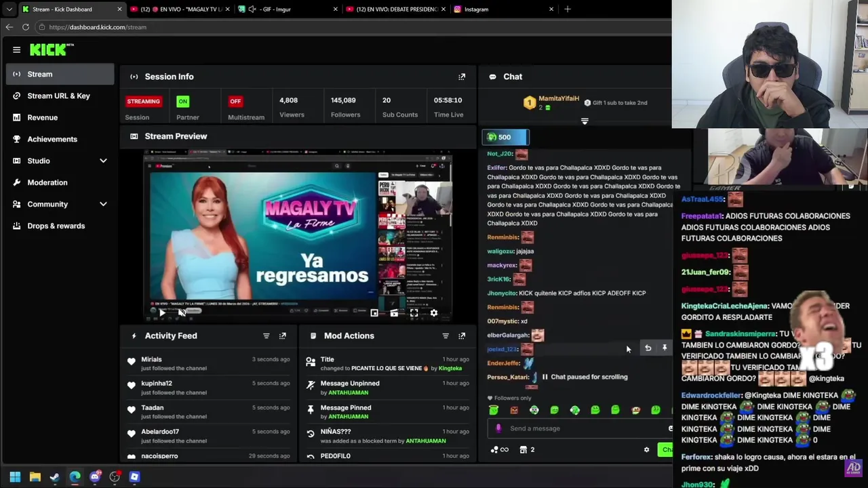Click the purple microphone icon in chat
Image resolution: width=868 pixels, height=488 pixels.
(498, 428)
